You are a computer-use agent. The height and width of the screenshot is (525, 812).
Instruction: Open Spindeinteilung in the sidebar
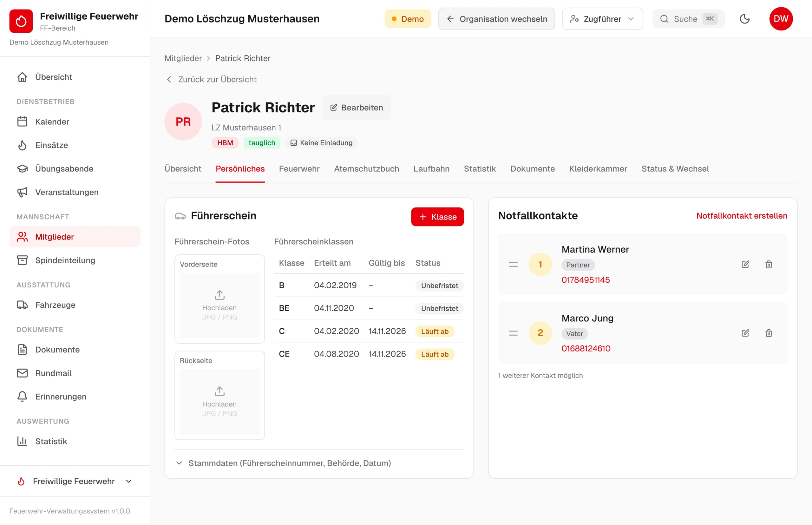[75, 260]
